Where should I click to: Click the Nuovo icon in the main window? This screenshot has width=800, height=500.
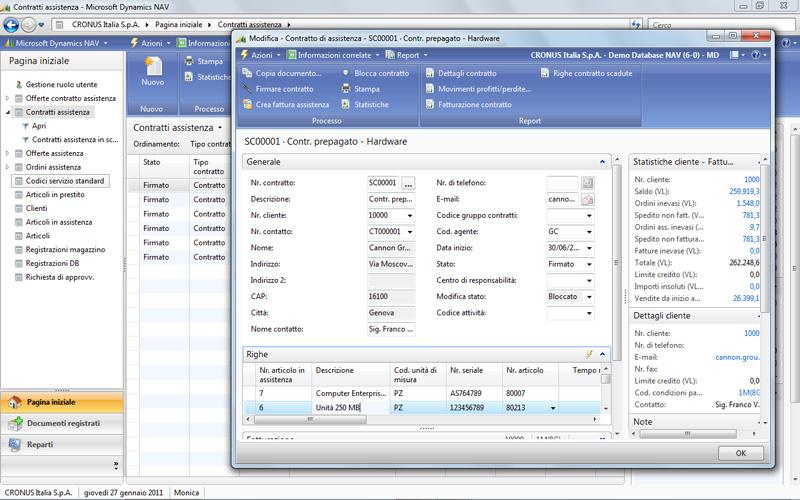pos(153,66)
